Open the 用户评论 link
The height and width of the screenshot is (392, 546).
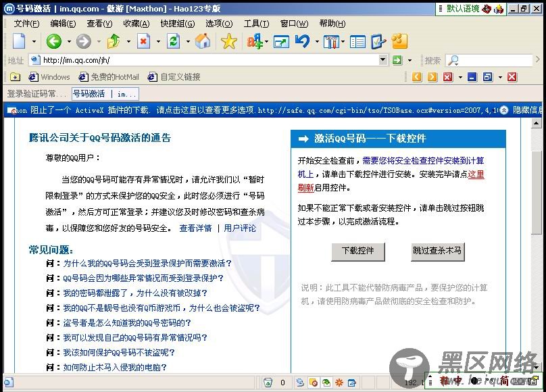click(x=240, y=228)
